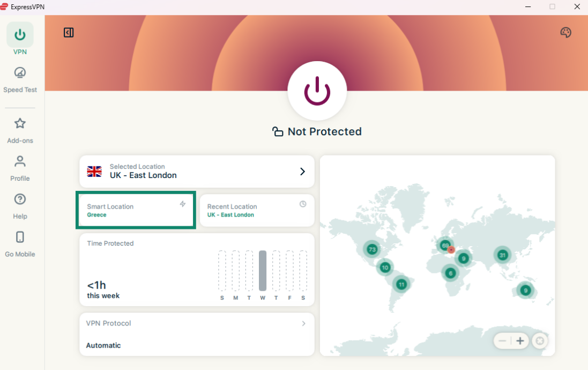This screenshot has height=370, width=588.
Task: Open the theme palette icon
Action: [x=565, y=33]
